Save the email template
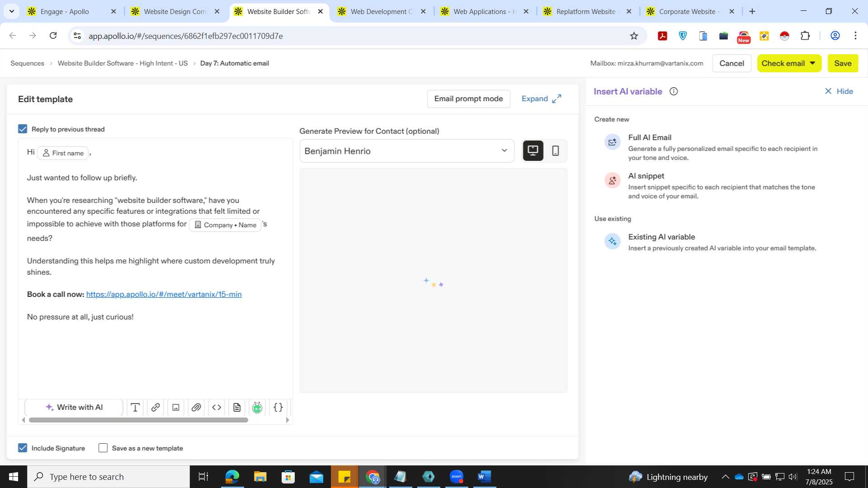This screenshot has width=868, height=488. click(843, 63)
